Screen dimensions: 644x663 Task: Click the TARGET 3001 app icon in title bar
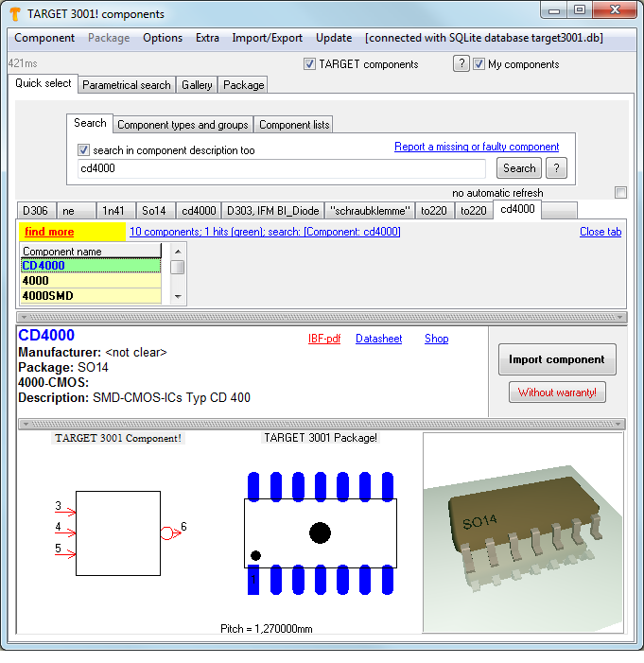coord(15,13)
